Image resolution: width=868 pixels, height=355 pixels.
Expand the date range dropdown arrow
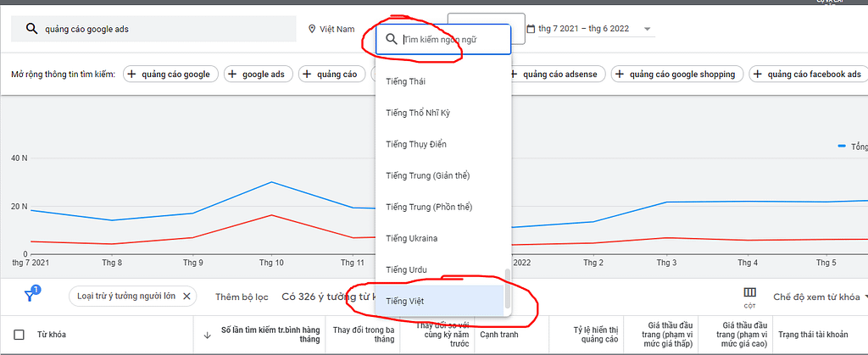[x=647, y=30]
